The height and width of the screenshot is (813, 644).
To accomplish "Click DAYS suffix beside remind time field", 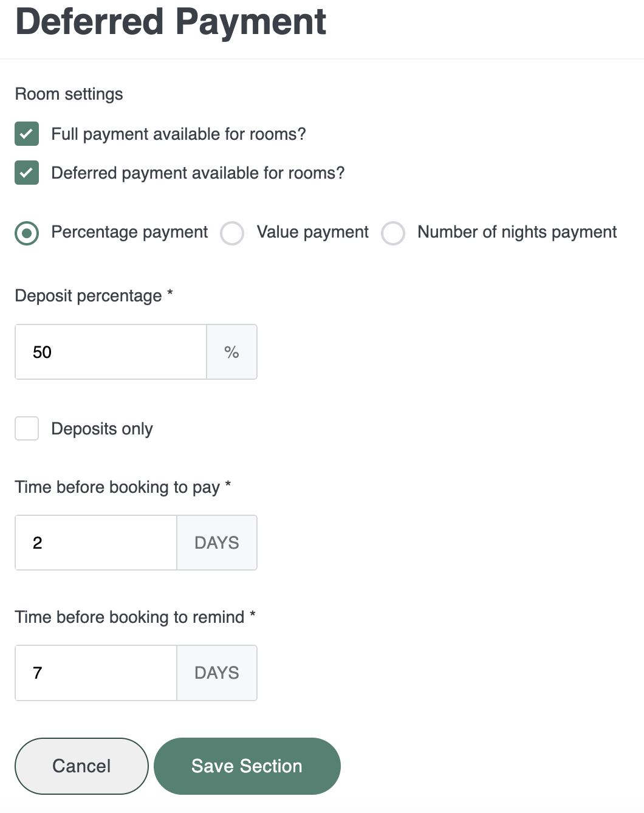I will coord(217,673).
